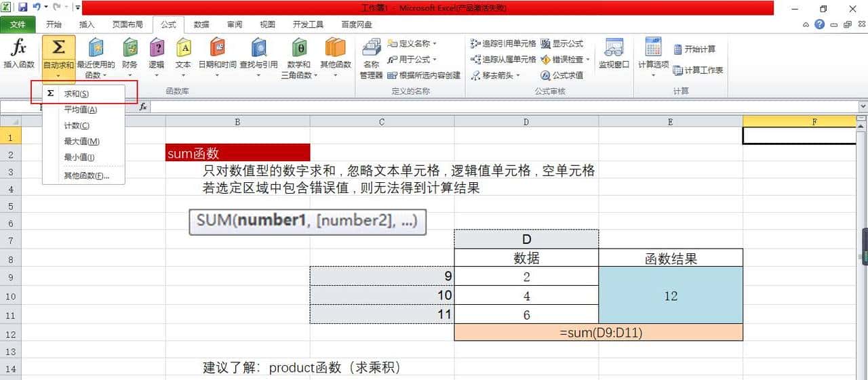Click the 函数结果 header cell

671,258
